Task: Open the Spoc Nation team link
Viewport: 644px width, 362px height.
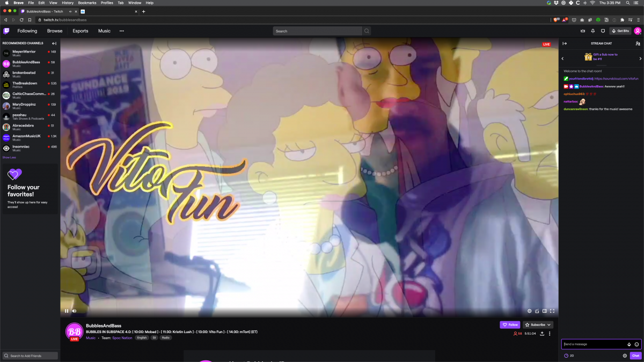Action: tap(122, 338)
